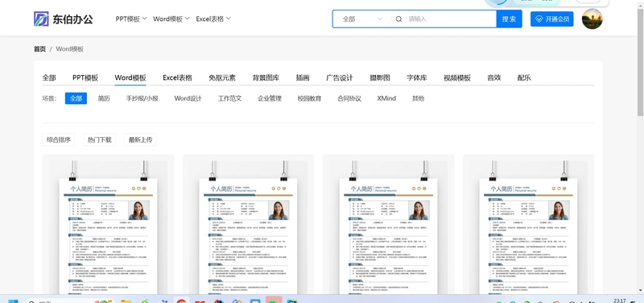Switch to the 摄影图 tab
The width and height of the screenshot is (644, 303).
(x=380, y=77)
